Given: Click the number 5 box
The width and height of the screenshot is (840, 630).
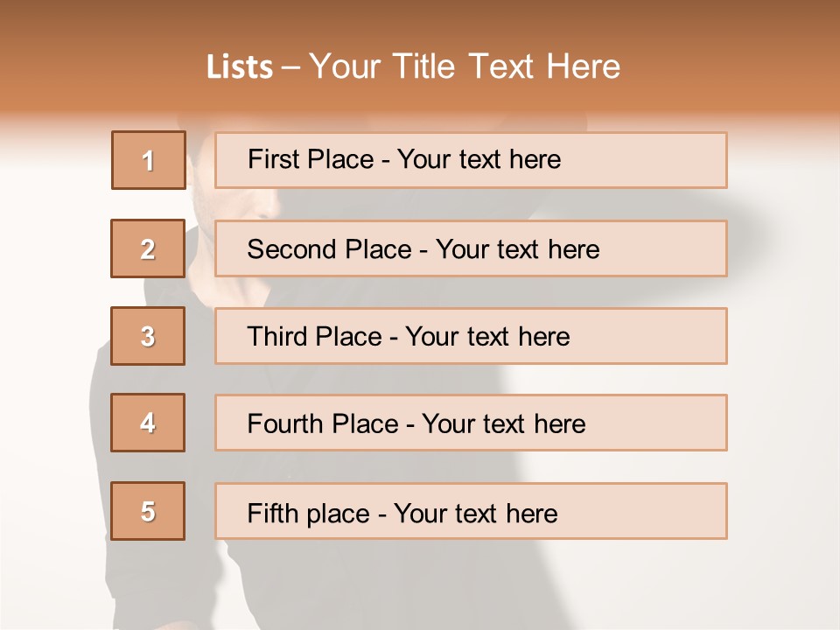Looking at the screenshot, I should [x=148, y=511].
